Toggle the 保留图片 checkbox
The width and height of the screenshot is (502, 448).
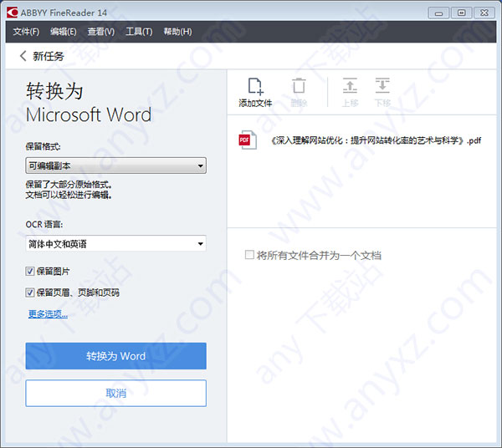pyautogui.click(x=30, y=272)
